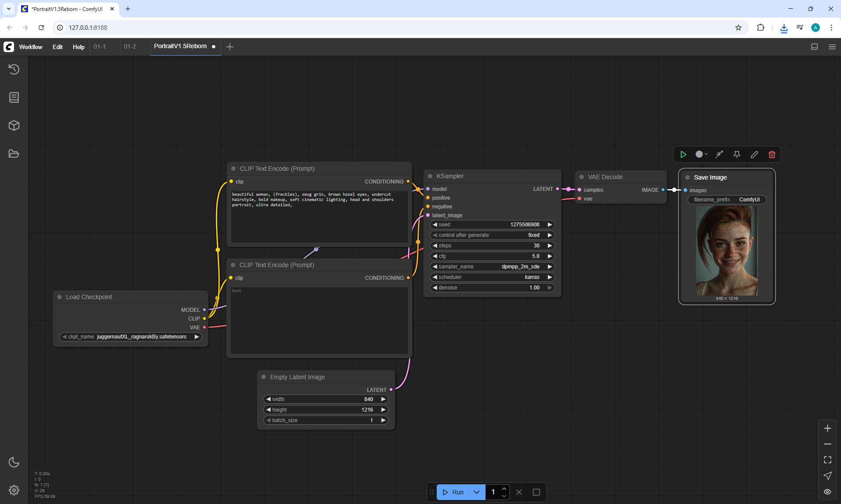Image resolution: width=841 pixels, height=504 pixels.
Task: Click the generated portrait image thumbnail
Action: click(727, 250)
